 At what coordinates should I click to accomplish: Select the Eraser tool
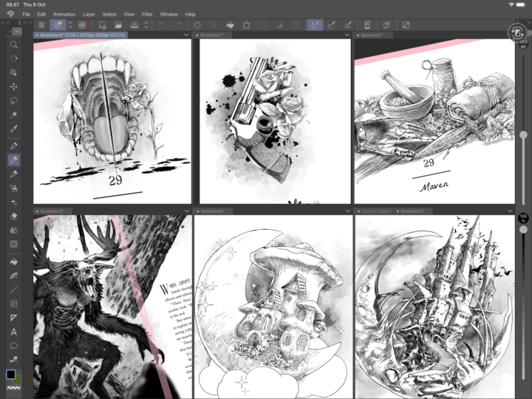14,216
